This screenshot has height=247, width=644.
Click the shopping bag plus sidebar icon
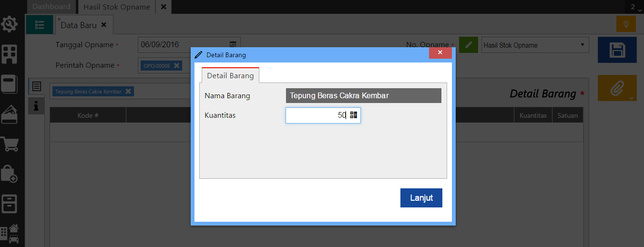[10, 174]
